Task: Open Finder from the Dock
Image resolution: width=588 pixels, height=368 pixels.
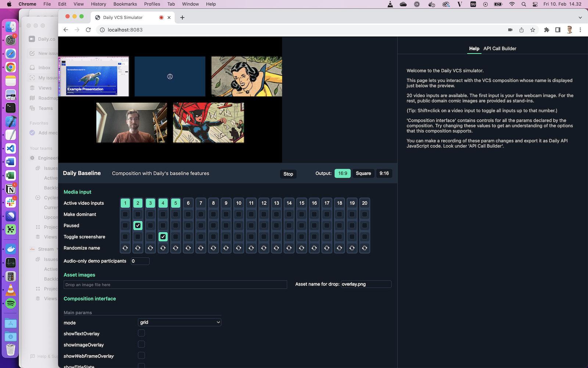Action: [11, 26]
